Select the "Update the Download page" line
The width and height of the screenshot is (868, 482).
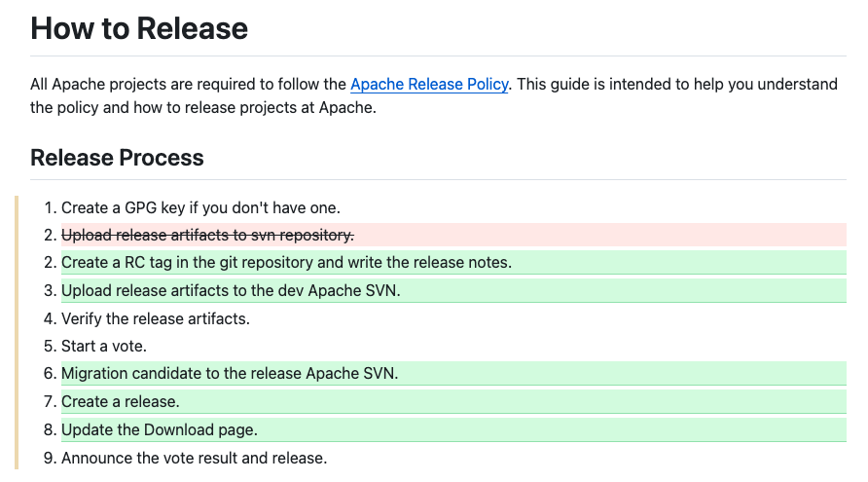point(160,429)
